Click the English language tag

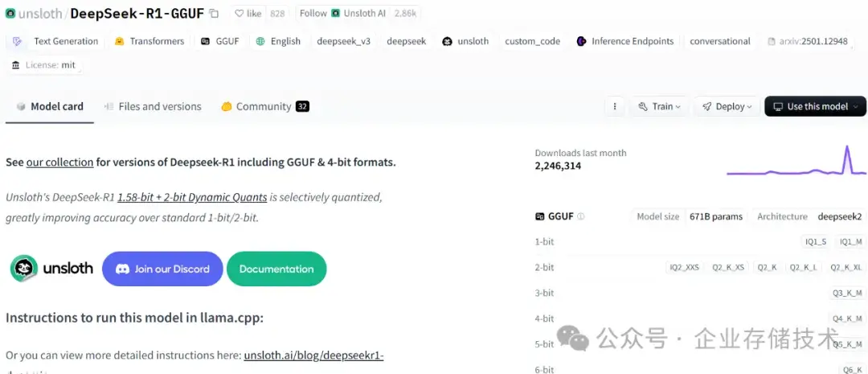pyautogui.click(x=278, y=41)
